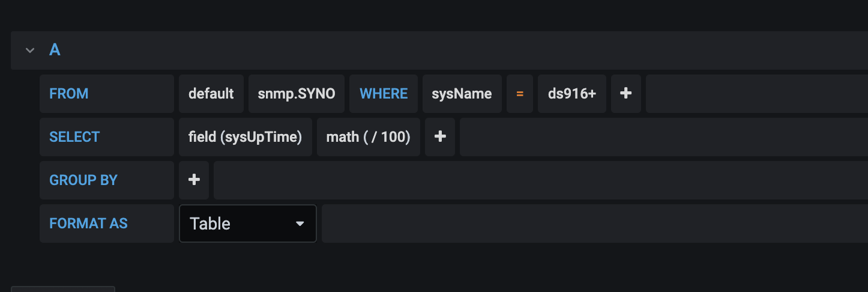The height and width of the screenshot is (292, 868).
Task: Edit the ds916+ tag value
Action: pyautogui.click(x=572, y=94)
